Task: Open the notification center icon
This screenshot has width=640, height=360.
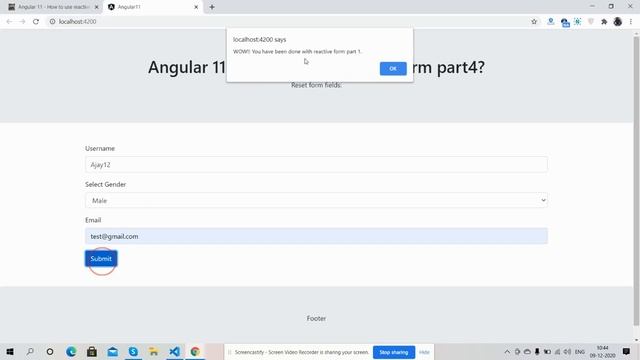Action: click(x=626, y=351)
